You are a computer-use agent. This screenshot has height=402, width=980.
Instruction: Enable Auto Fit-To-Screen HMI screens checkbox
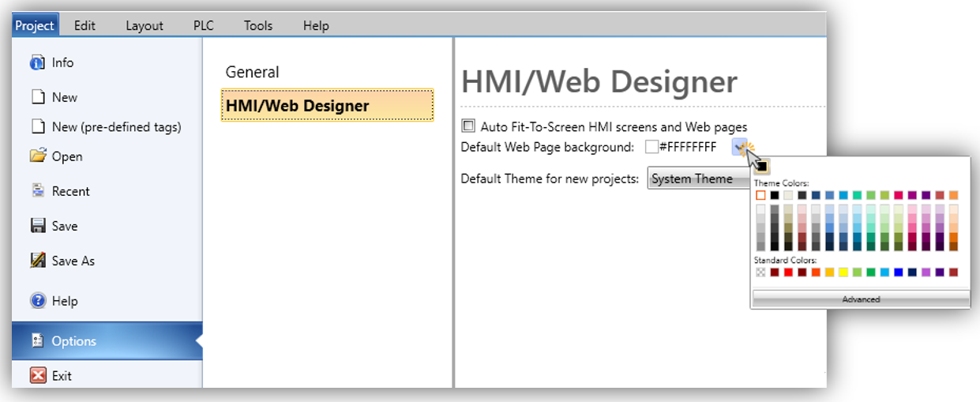469,126
